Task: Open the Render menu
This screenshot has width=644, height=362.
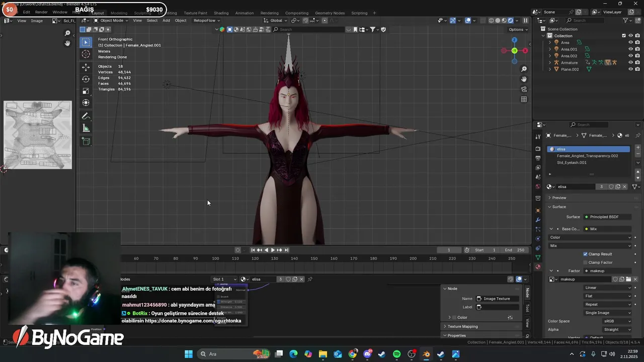Action: [x=41, y=12]
